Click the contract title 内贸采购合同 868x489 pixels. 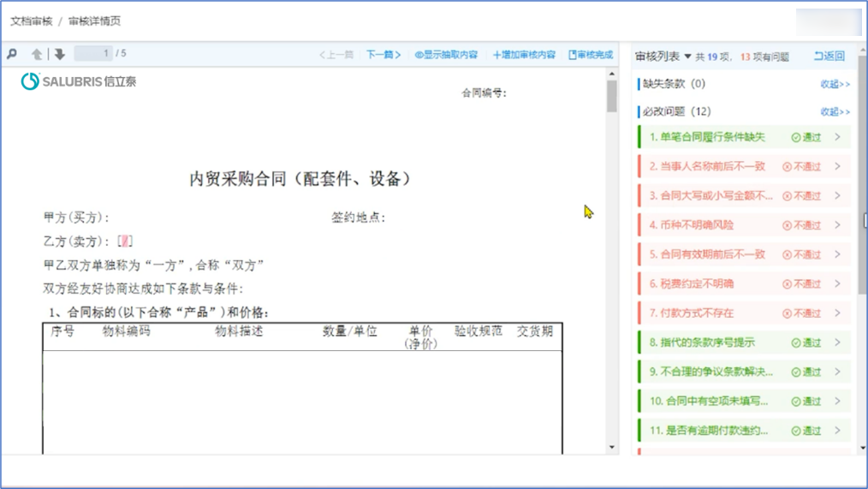tap(300, 179)
